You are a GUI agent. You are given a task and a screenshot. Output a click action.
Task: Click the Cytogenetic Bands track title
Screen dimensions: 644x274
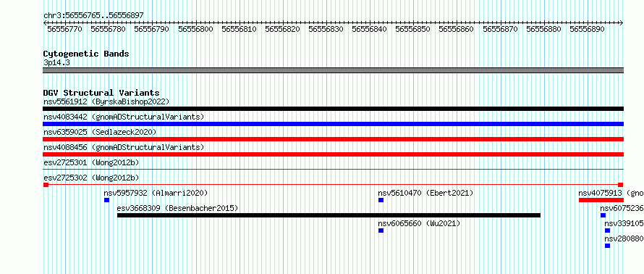pyautogui.click(x=86, y=54)
